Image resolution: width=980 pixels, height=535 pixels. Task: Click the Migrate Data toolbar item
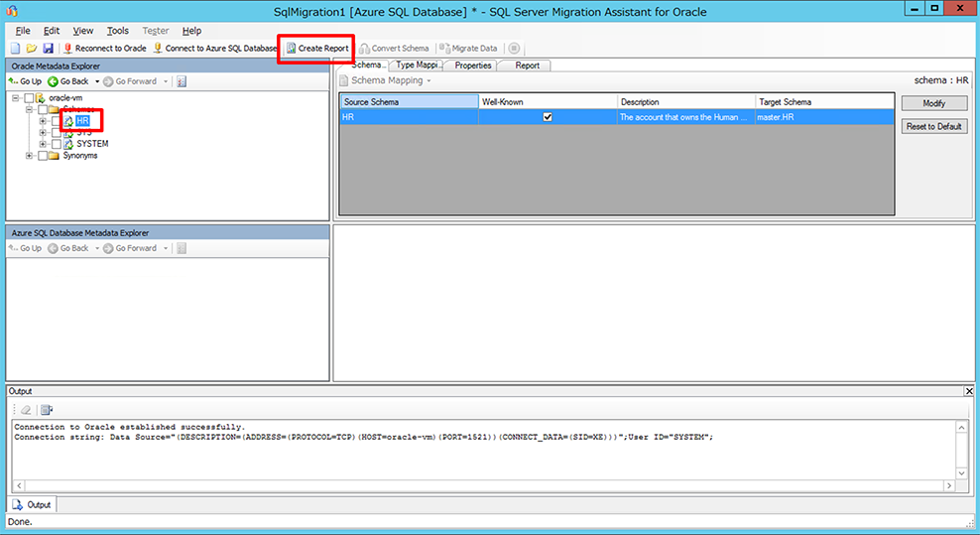click(x=469, y=49)
